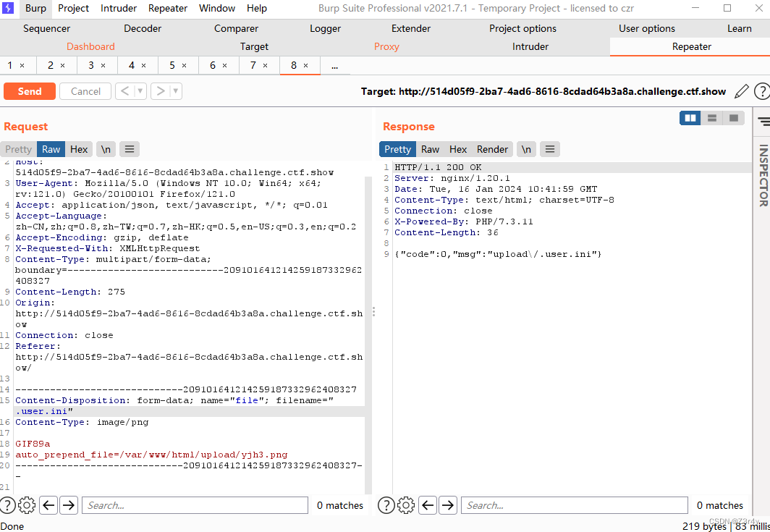Select request Raw view
Image resolution: width=770 pixels, height=532 pixels.
coord(51,149)
